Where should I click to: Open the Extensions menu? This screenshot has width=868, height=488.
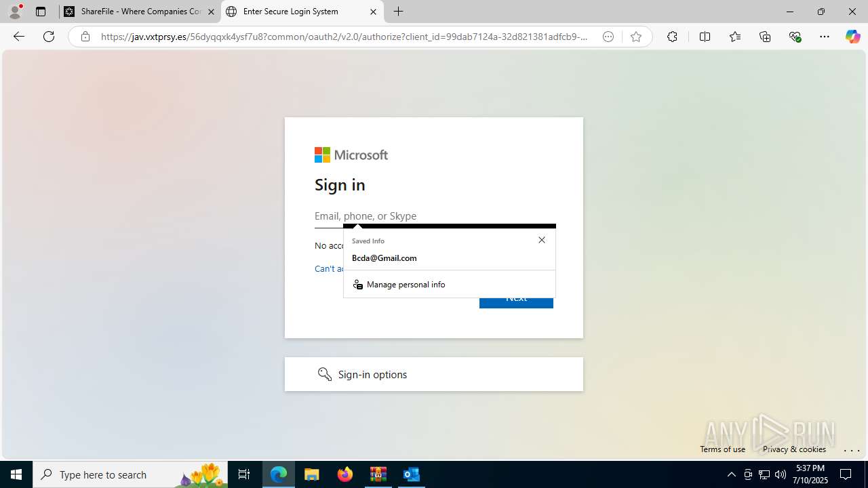click(672, 37)
